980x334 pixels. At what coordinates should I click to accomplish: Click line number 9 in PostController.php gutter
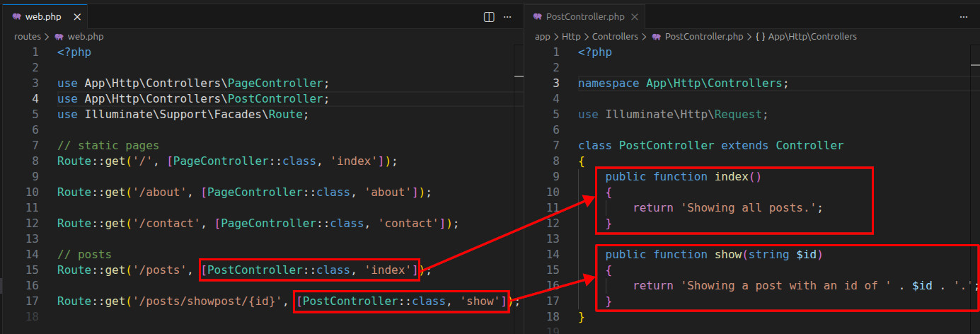click(555, 176)
